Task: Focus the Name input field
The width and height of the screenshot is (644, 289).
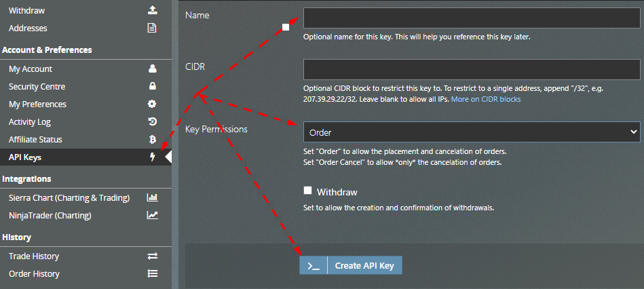Action: (x=472, y=18)
